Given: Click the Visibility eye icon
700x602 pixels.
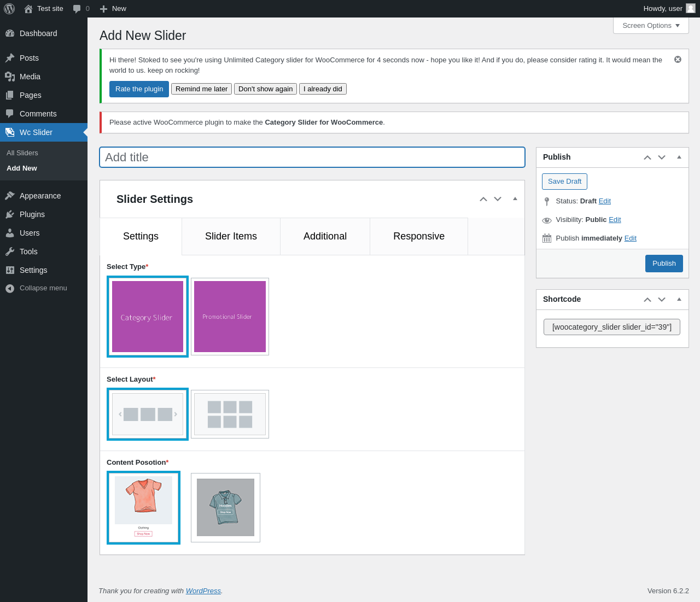Looking at the screenshot, I should [x=547, y=220].
